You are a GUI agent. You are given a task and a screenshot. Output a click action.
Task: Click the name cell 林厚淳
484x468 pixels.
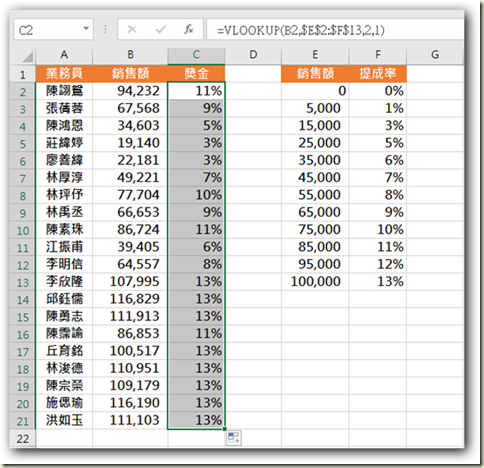click(x=64, y=178)
